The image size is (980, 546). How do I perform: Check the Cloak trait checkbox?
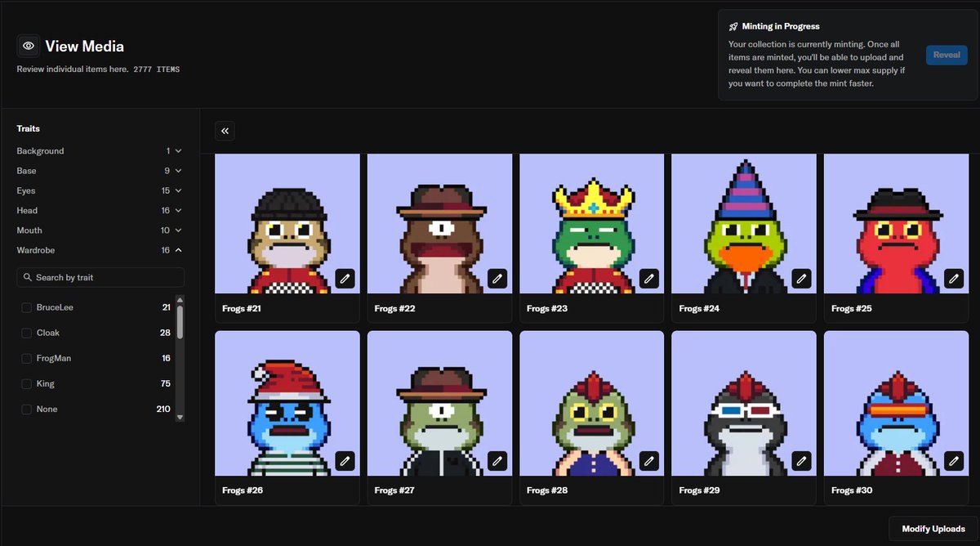(27, 333)
